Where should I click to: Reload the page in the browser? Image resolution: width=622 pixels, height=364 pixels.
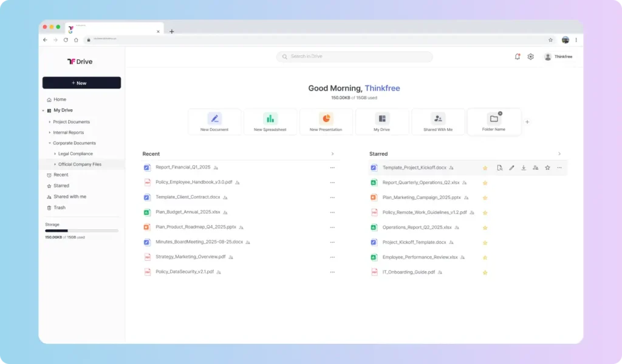66,40
